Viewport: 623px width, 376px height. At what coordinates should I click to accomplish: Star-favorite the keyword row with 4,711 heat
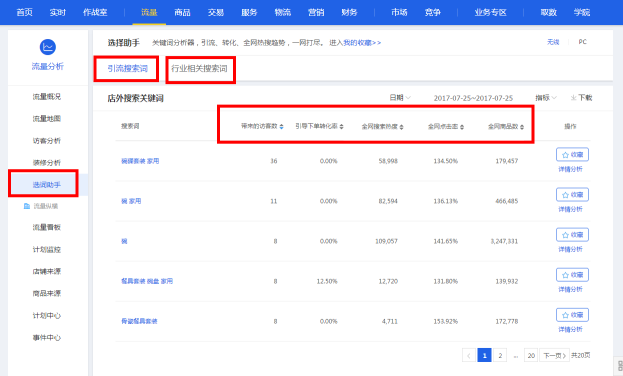tap(572, 315)
